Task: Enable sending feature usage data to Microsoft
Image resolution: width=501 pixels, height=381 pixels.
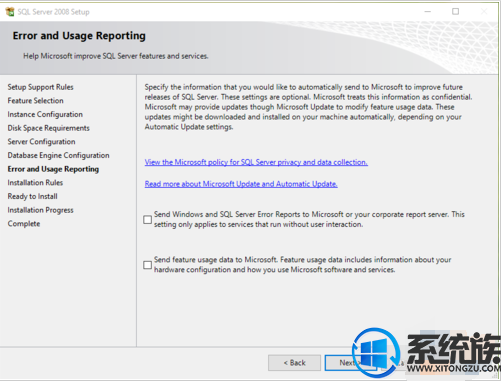Action: pyautogui.click(x=147, y=265)
